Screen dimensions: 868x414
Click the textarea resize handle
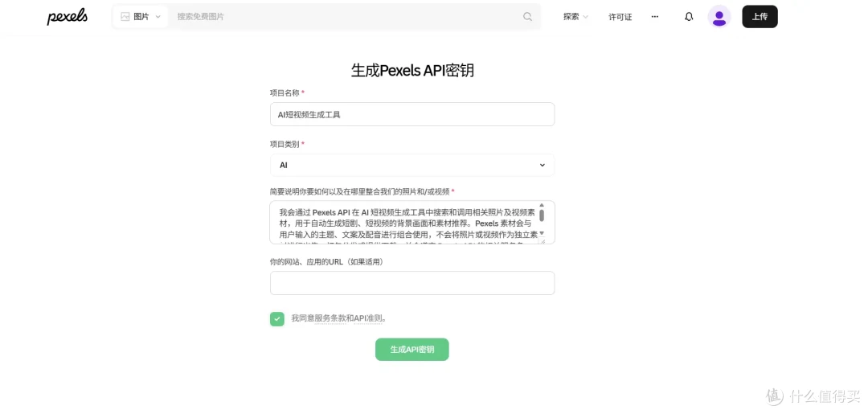(542, 240)
